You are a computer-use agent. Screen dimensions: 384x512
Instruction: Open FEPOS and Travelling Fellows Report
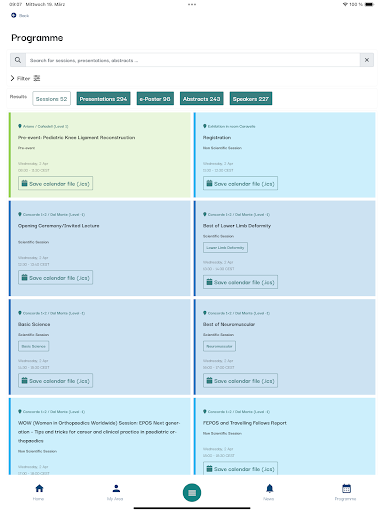(245, 423)
